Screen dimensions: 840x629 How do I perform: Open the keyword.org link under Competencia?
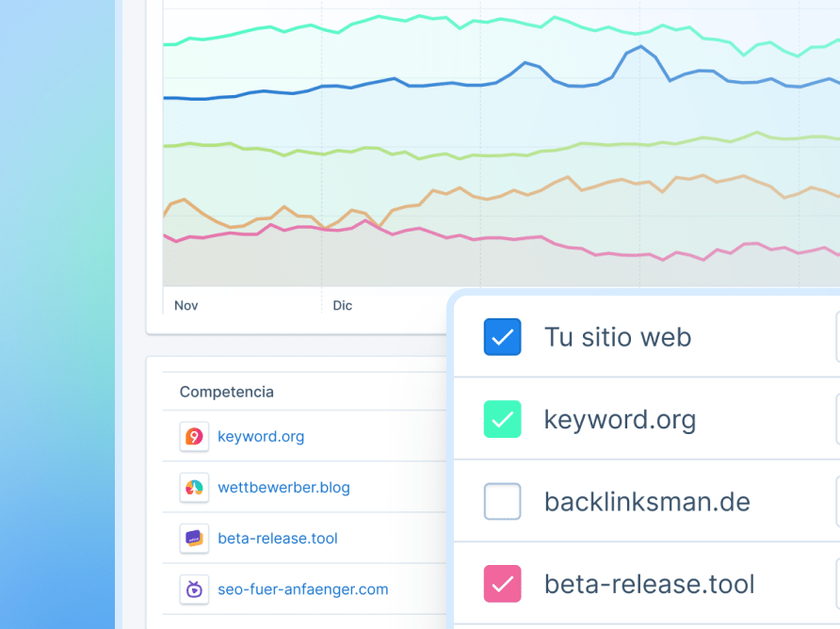[260, 437]
